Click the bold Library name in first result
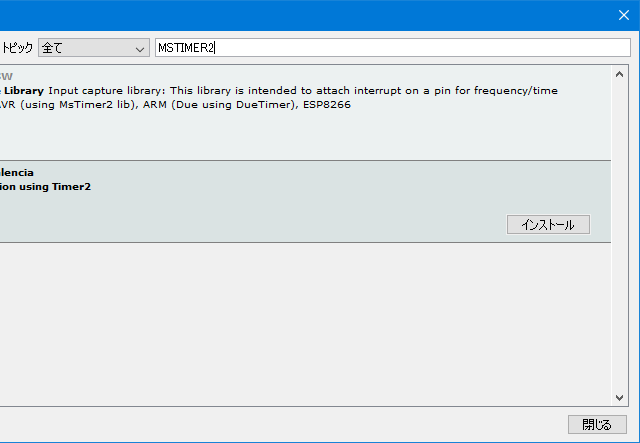The width and height of the screenshot is (640, 443). pos(22,90)
